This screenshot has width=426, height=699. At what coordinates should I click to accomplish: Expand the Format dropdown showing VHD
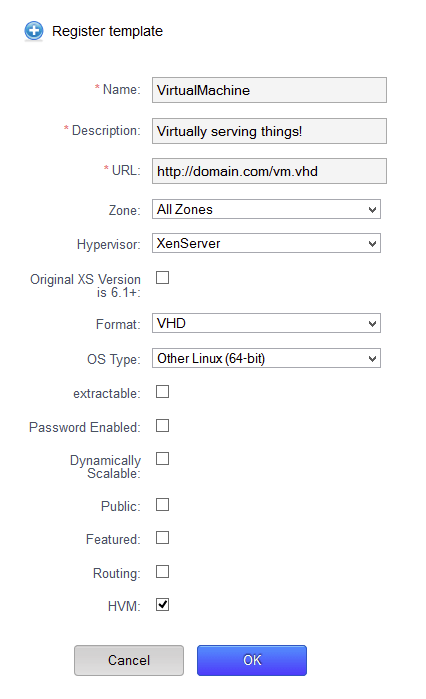click(x=266, y=323)
